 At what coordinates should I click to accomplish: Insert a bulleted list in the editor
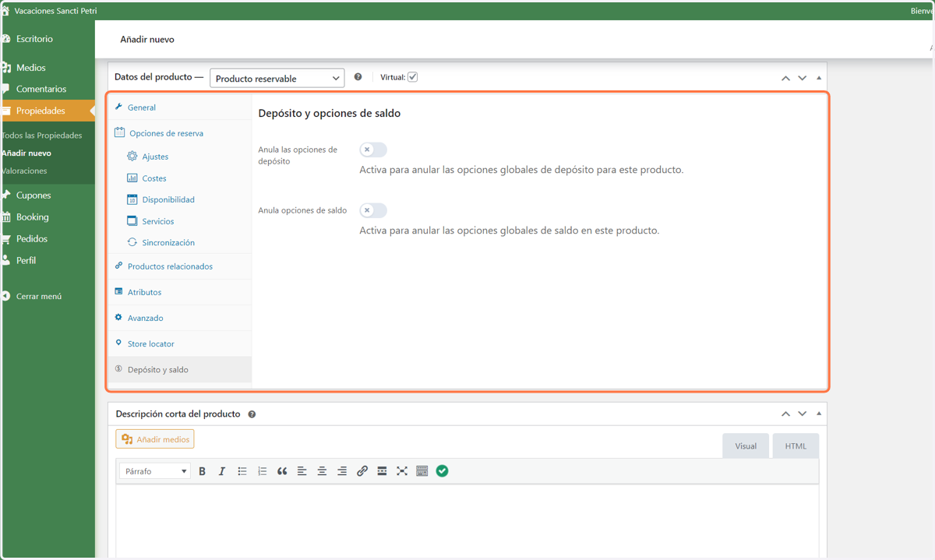coord(242,471)
